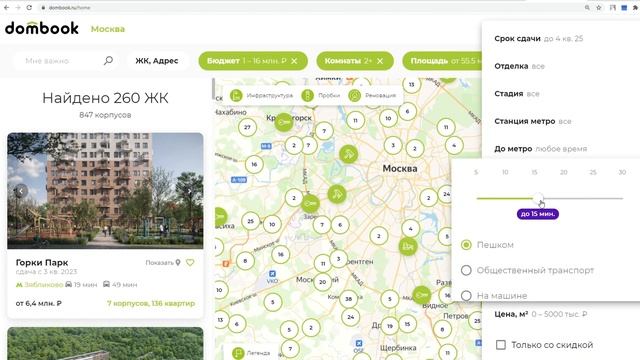Bookmark this page with the star icon
640x360 pixels.
(x=599, y=7)
